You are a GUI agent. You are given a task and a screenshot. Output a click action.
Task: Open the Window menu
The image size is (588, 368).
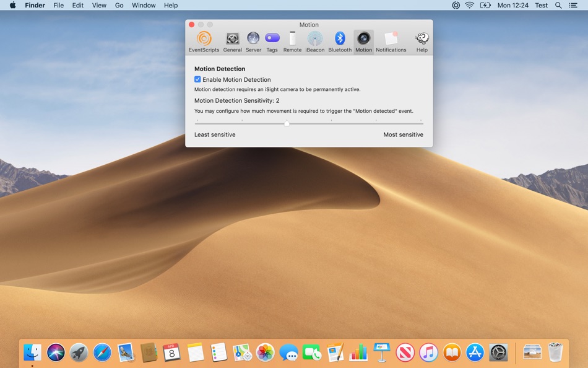pos(144,5)
